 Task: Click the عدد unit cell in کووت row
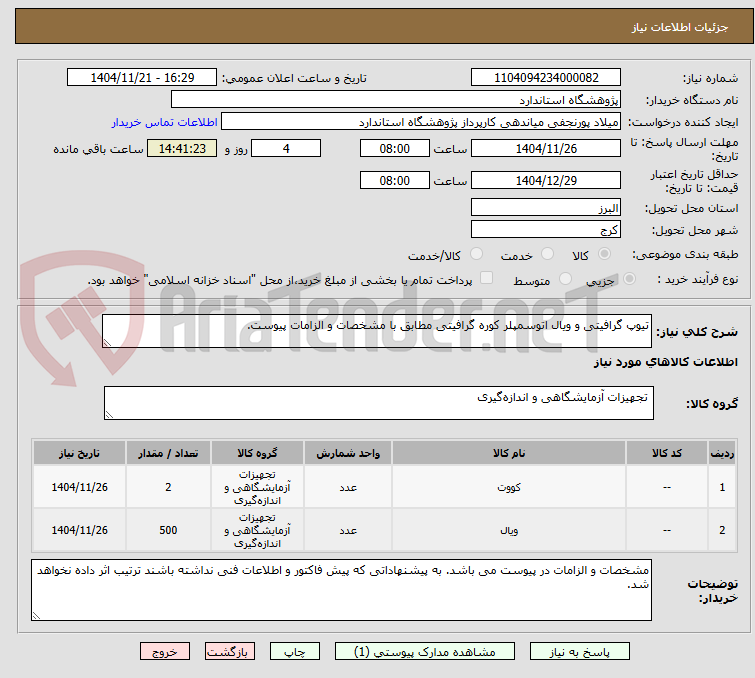pyautogui.click(x=348, y=487)
